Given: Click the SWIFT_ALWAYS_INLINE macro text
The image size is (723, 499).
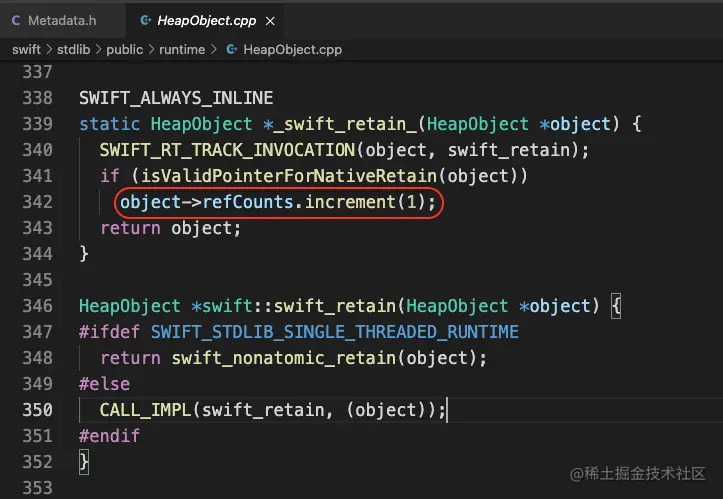Looking at the screenshot, I should (176, 98).
